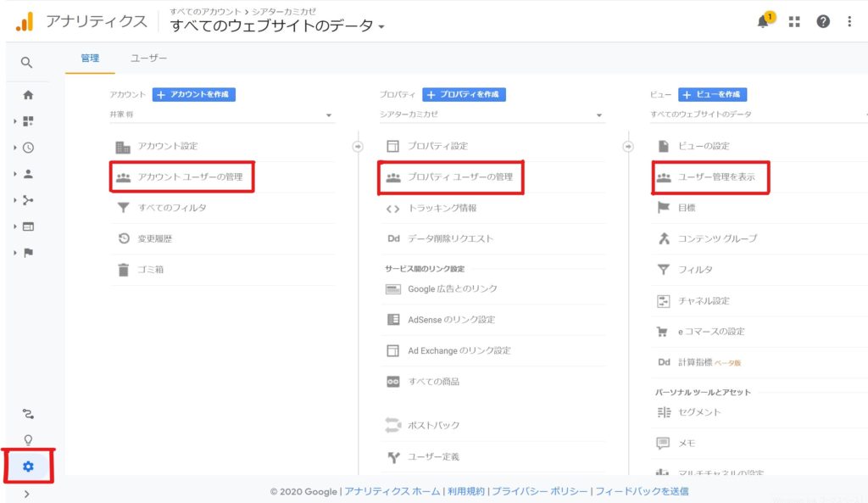Image resolution: width=868 pixels, height=503 pixels.
Task: Click the notifications bell icon
Action: [763, 22]
